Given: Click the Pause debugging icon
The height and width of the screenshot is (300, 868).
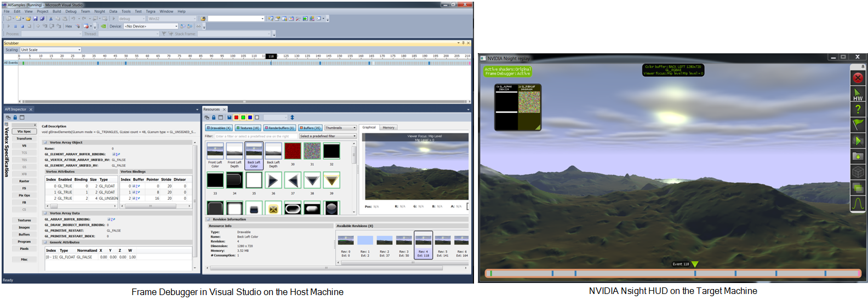Looking at the screenshot, I should point(15,26).
